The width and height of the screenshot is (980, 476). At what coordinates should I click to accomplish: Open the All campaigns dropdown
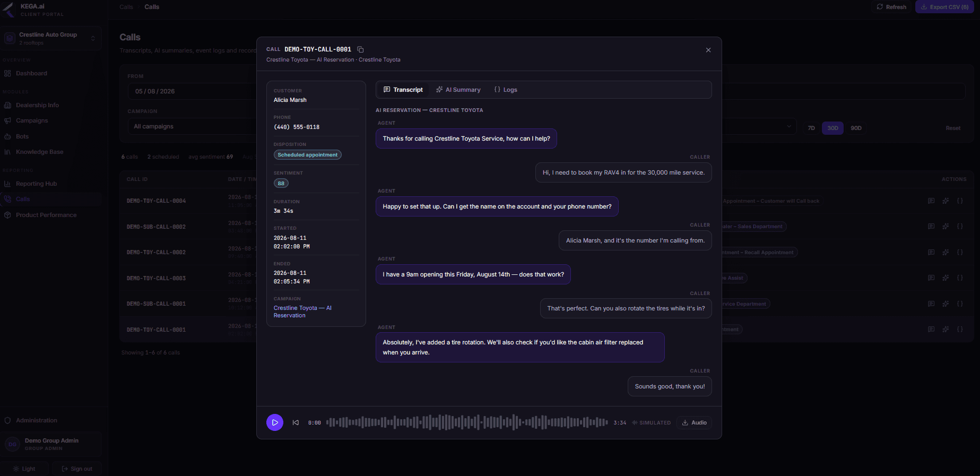pyautogui.click(x=192, y=126)
